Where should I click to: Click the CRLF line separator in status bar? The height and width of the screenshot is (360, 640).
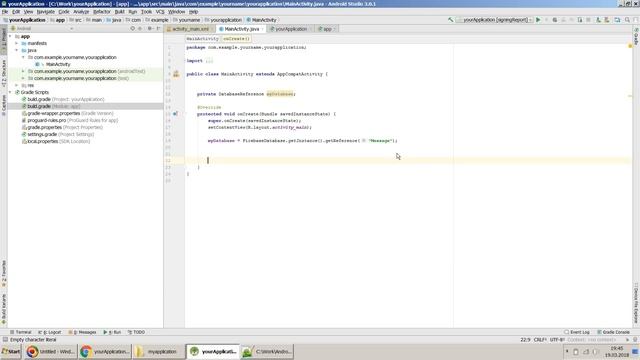coord(540,340)
